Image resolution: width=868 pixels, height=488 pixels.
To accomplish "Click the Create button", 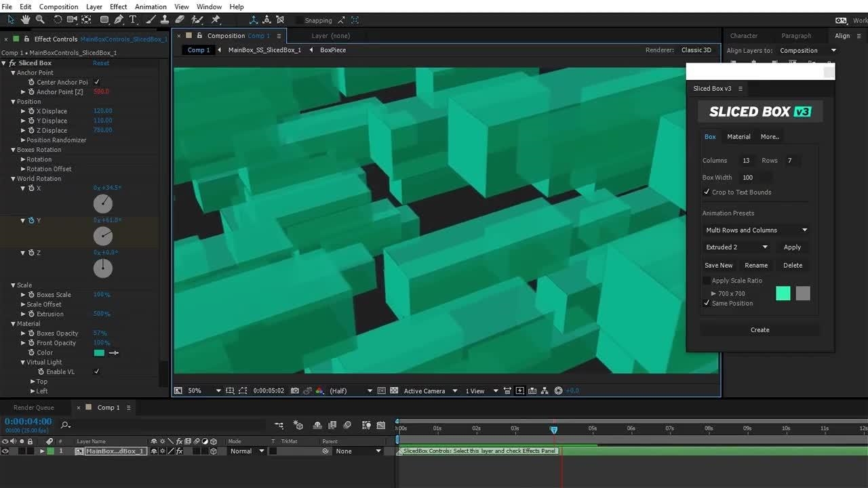I will [759, 330].
